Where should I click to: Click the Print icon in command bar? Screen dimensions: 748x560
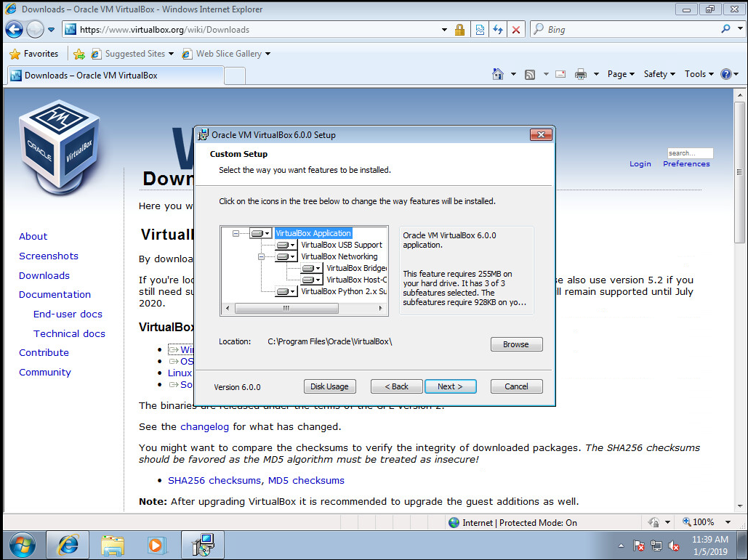tap(581, 74)
